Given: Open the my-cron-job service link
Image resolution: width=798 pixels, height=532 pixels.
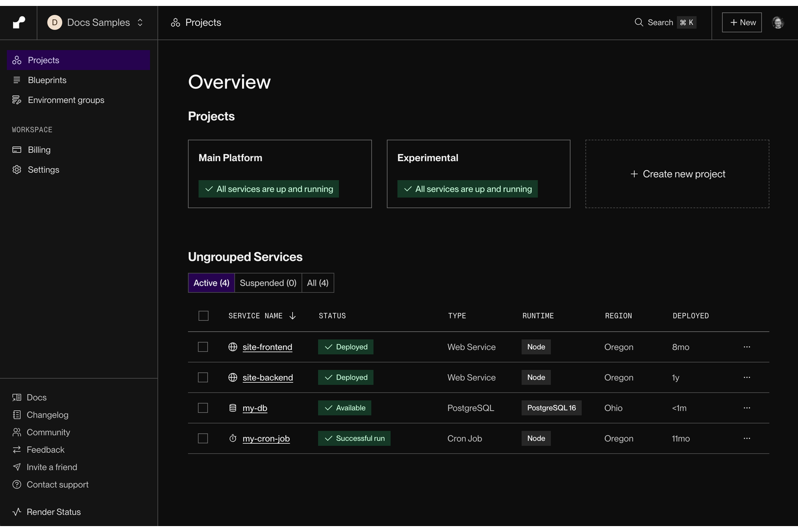Looking at the screenshot, I should coord(266,438).
